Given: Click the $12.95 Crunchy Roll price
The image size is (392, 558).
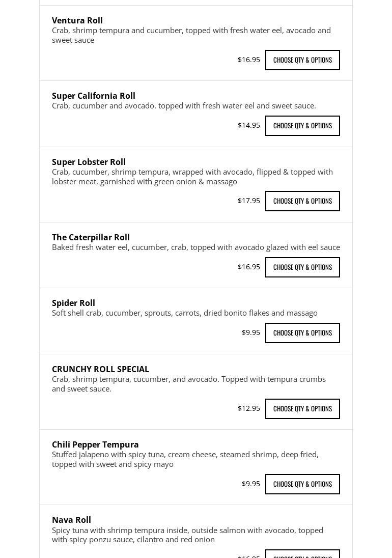Looking at the screenshot, I should tap(249, 408).
